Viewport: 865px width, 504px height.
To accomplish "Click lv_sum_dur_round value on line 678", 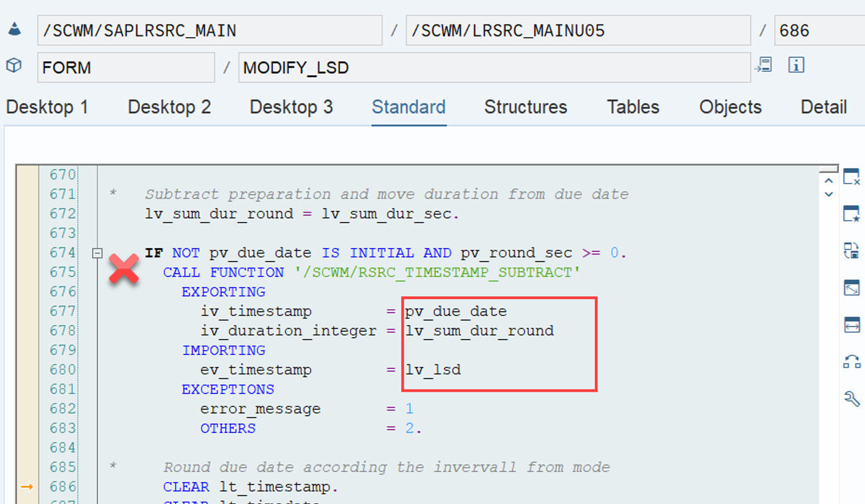I will click(x=479, y=330).
